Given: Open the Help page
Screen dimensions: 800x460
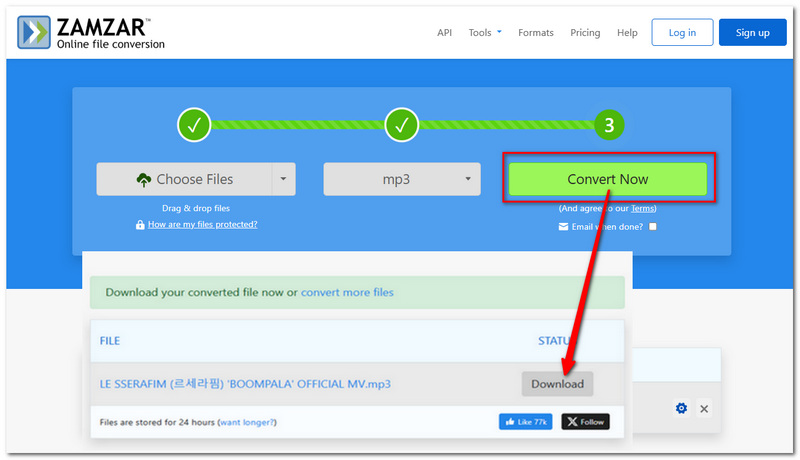Looking at the screenshot, I should point(627,33).
